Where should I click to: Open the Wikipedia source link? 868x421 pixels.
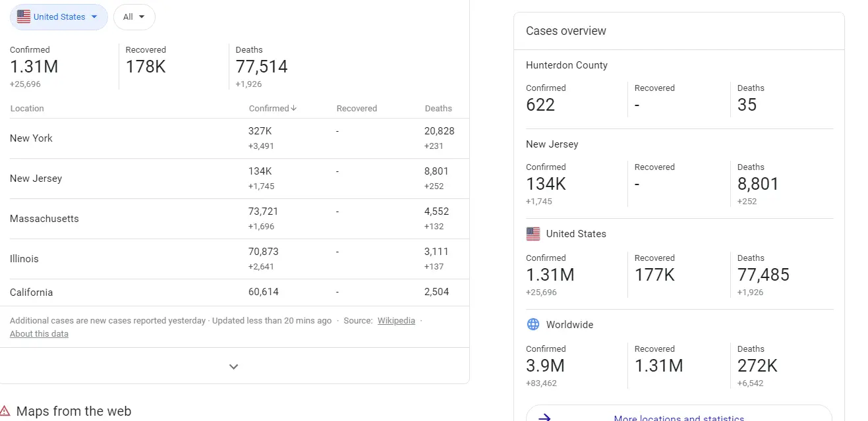[396, 321]
